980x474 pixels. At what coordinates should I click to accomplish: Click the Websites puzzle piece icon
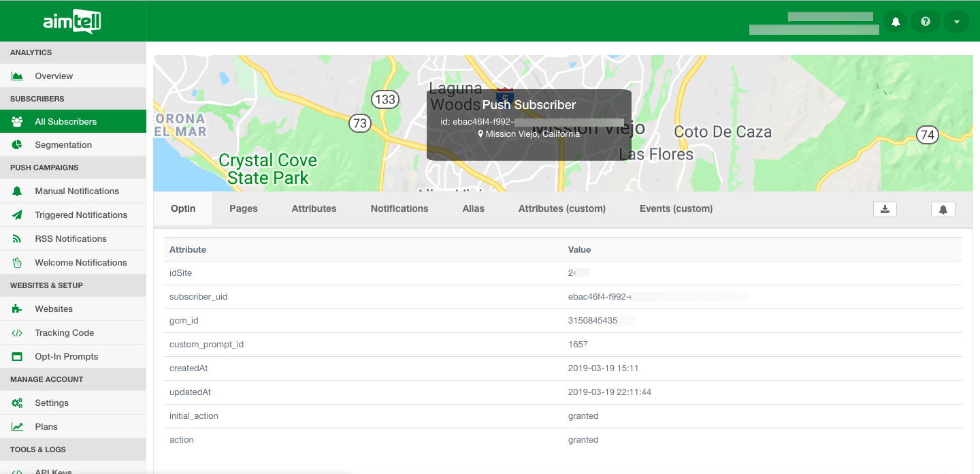(x=17, y=309)
